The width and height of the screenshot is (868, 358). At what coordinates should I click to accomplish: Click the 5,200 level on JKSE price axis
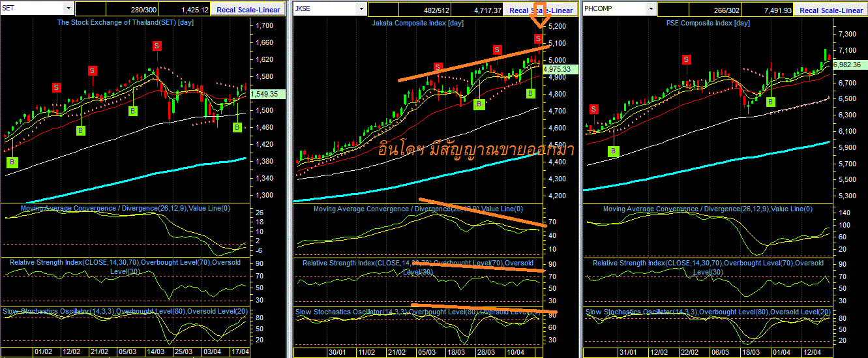[558, 27]
